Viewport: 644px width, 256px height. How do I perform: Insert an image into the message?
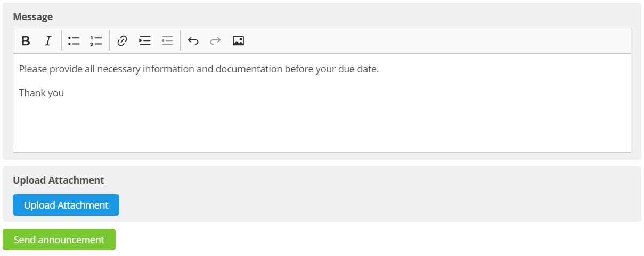[238, 41]
